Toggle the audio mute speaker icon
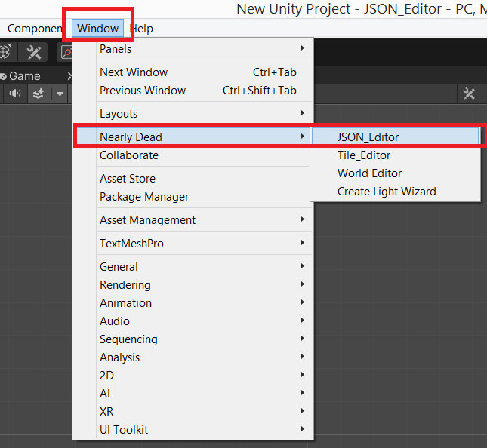 [16, 94]
